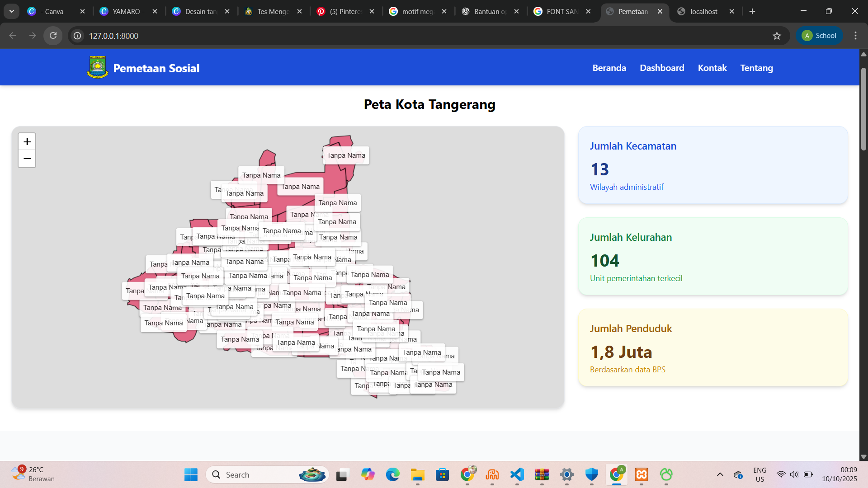Open the School profile button

[819, 36]
